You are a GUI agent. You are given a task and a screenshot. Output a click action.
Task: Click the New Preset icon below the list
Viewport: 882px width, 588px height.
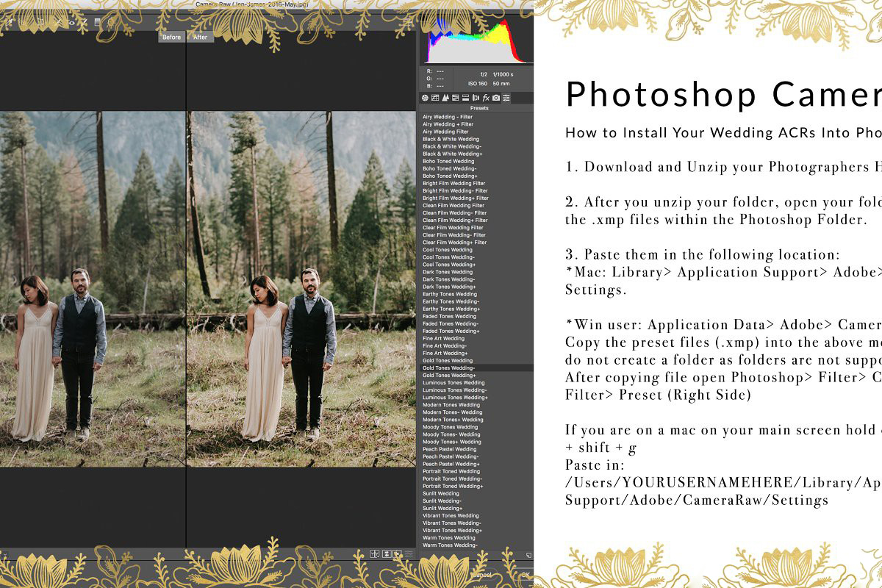(x=529, y=555)
